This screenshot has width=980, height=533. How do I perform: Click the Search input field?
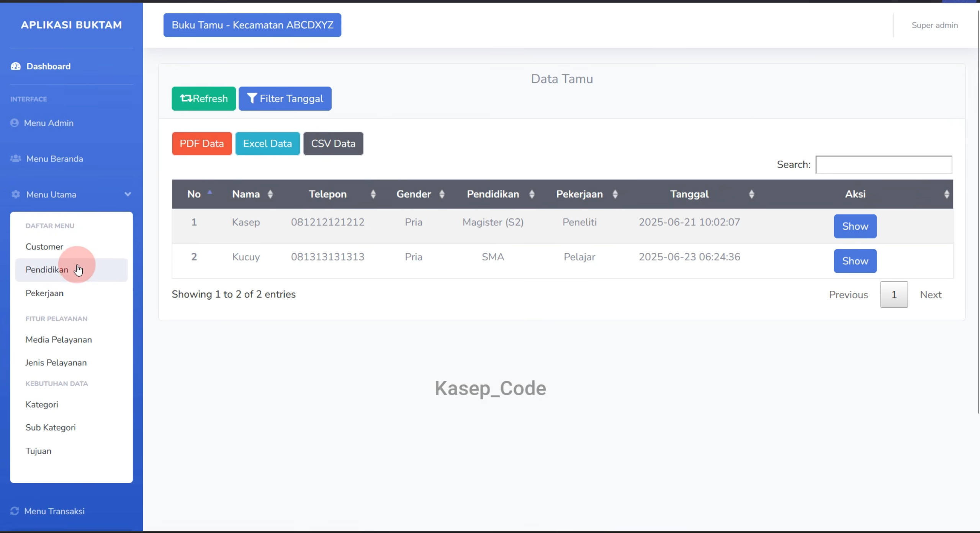click(x=884, y=165)
